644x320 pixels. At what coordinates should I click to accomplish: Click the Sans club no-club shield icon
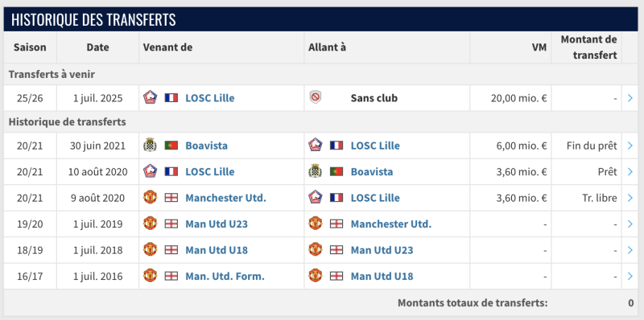point(315,97)
